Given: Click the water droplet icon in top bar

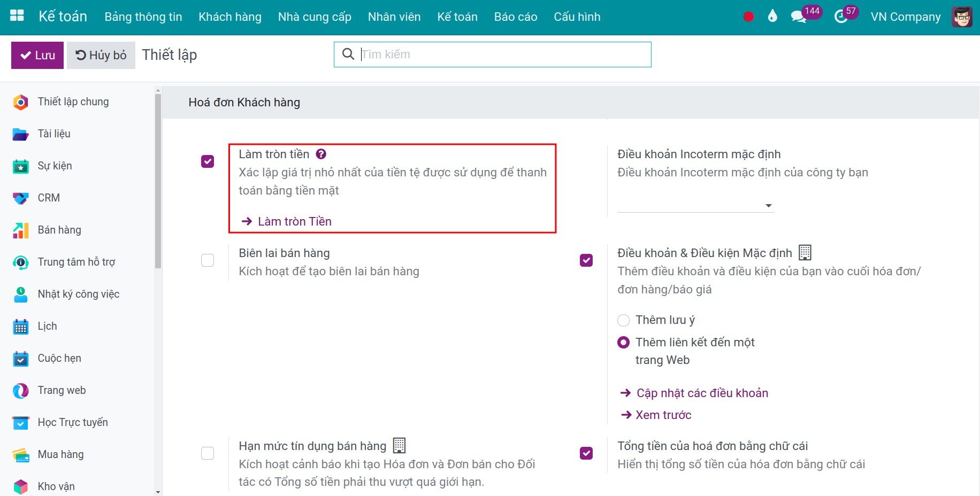Looking at the screenshot, I should tap(772, 16).
